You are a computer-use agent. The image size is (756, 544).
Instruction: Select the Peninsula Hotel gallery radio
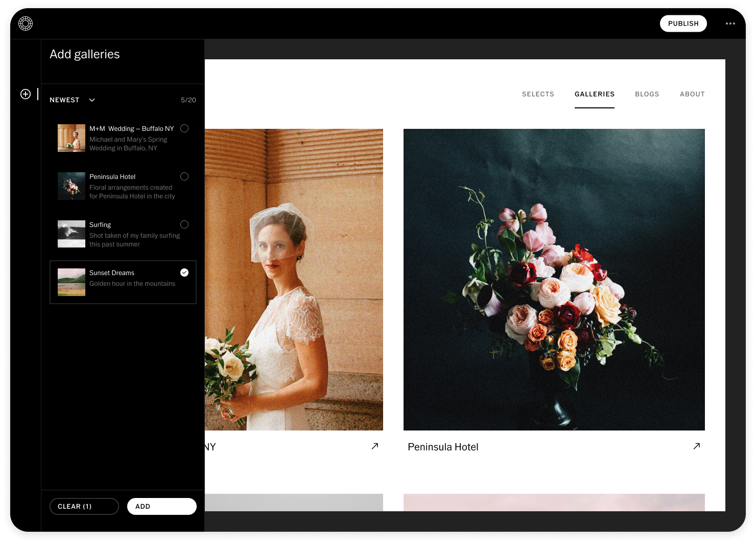pyautogui.click(x=184, y=176)
